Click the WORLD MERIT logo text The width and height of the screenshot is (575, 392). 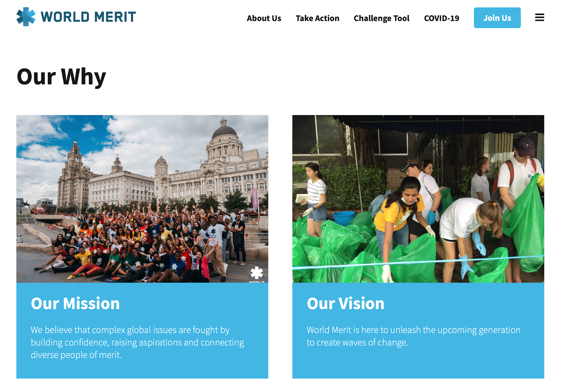point(88,17)
